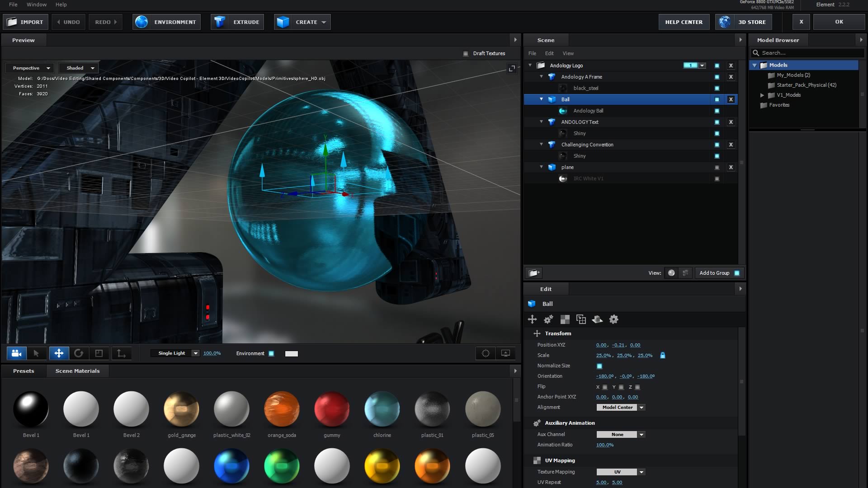868x488 pixels.
Task: Create new group folder icon in Scene
Action: pyautogui.click(x=534, y=273)
